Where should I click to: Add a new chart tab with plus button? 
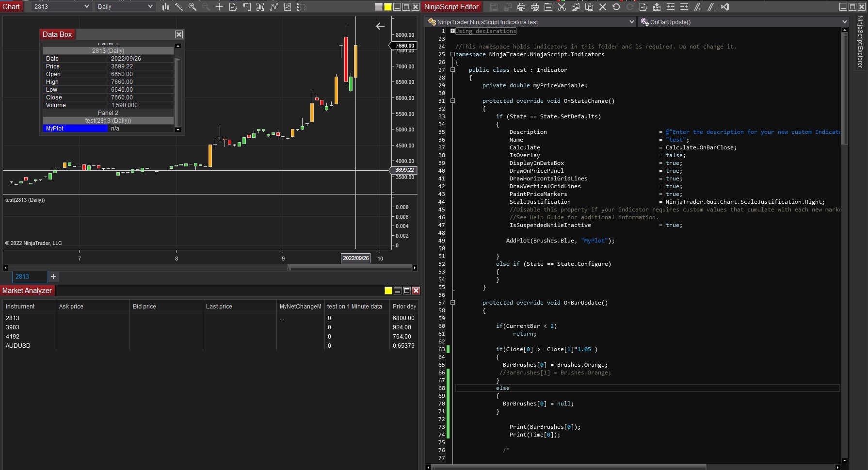click(x=53, y=276)
